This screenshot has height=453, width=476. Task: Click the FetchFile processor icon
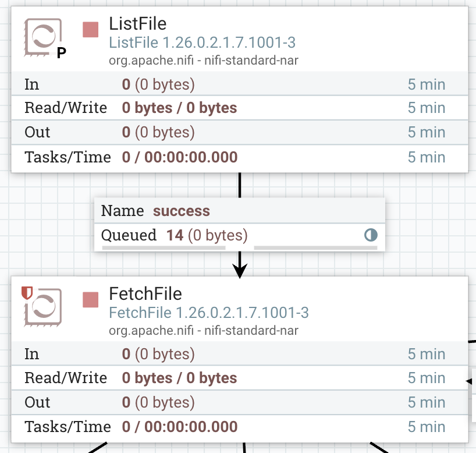pyautogui.click(x=43, y=307)
